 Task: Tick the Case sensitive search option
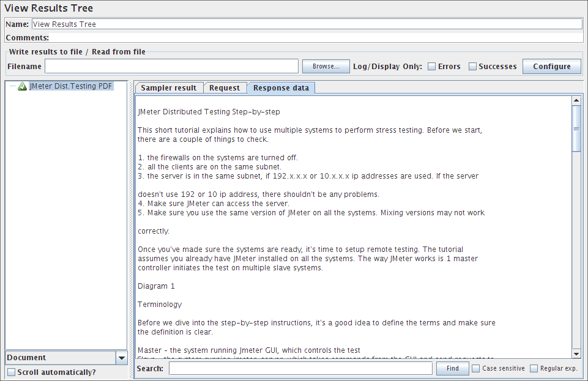click(475, 369)
